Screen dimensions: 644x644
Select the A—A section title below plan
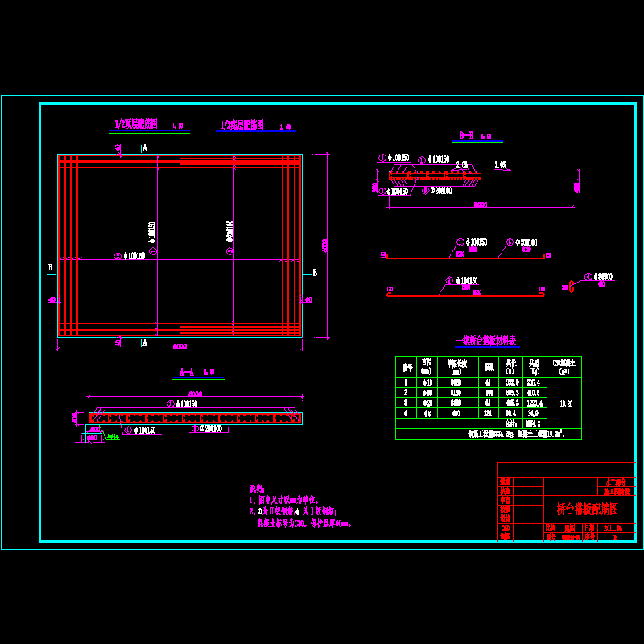(187, 373)
